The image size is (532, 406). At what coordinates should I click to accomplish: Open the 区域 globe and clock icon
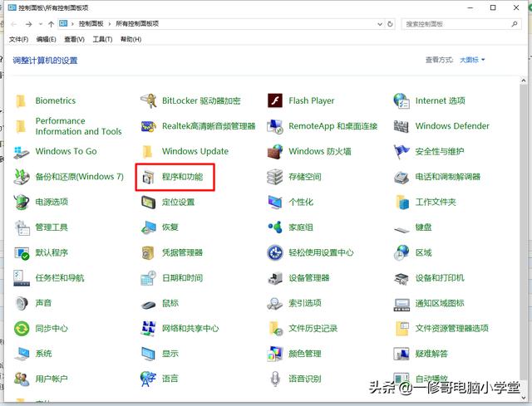401,253
